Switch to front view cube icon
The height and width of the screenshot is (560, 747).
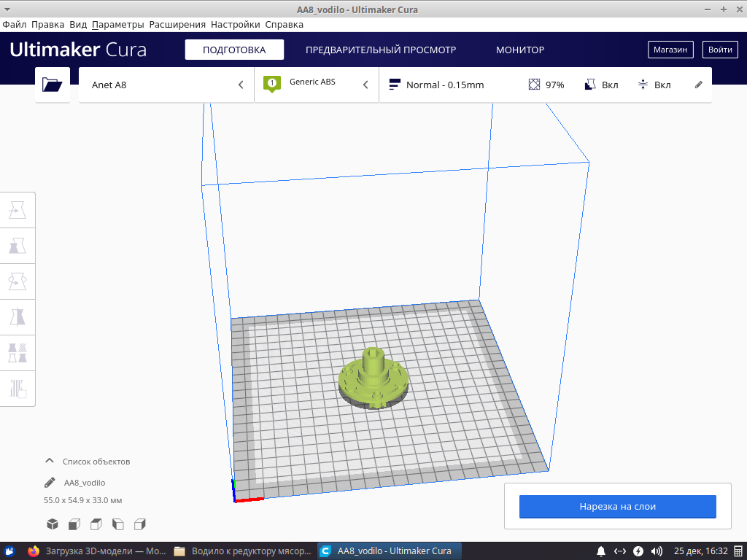pos(74,524)
